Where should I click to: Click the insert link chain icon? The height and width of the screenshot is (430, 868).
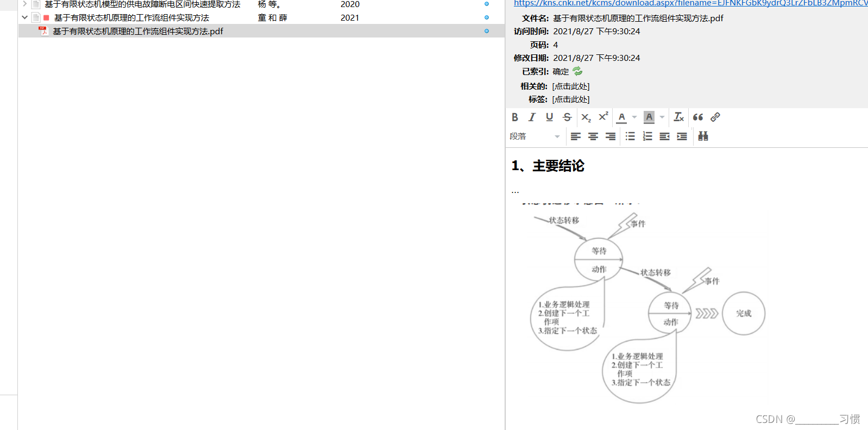715,117
